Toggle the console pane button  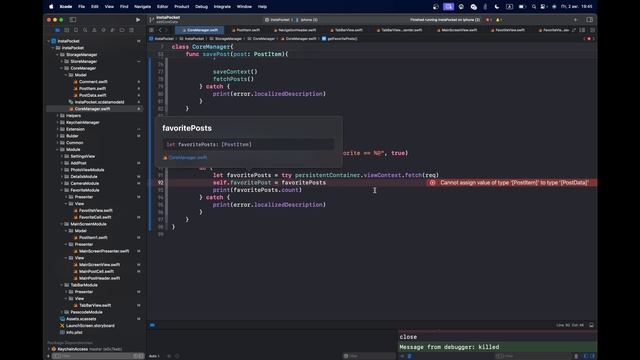click(x=592, y=356)
